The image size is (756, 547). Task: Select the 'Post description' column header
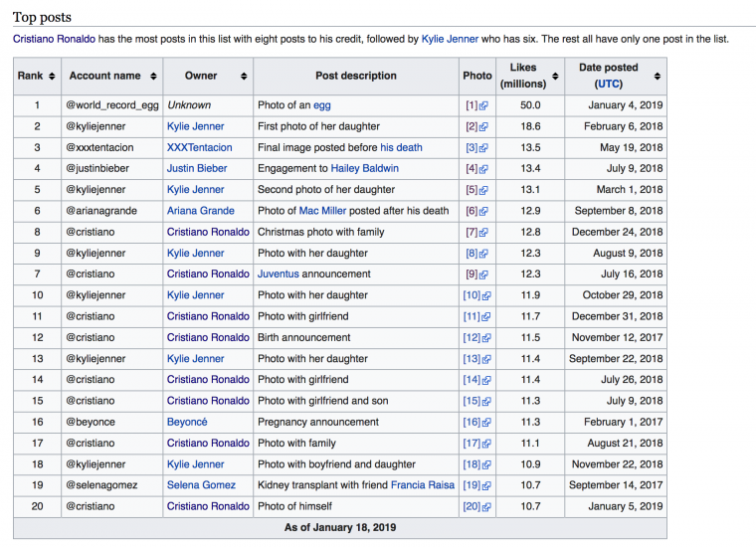coord(356,77)
